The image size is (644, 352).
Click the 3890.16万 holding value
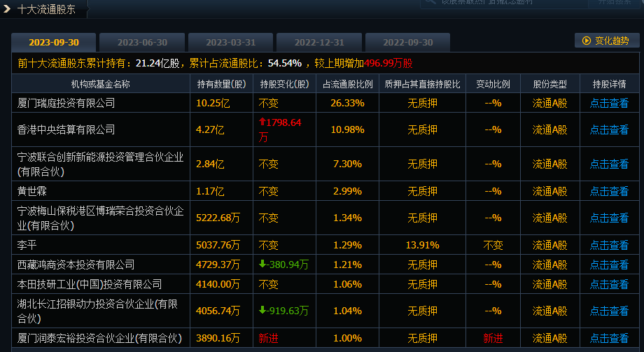[218, 338]
